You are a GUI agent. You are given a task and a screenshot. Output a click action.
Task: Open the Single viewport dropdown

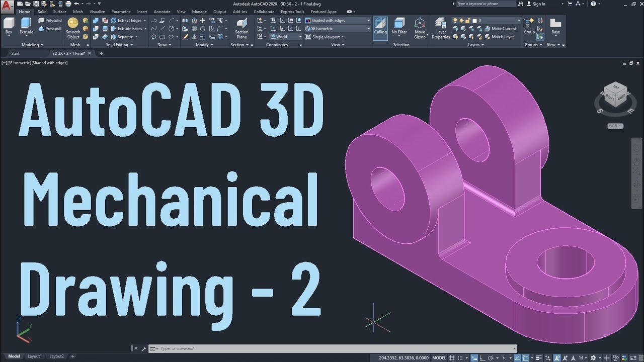pos(325,37)
